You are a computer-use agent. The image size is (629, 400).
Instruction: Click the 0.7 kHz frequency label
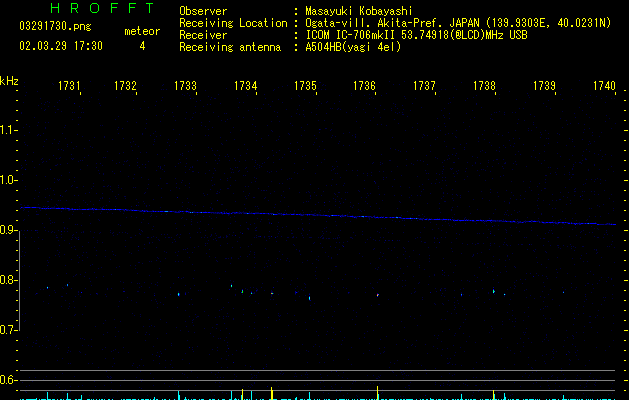[8, 330]
